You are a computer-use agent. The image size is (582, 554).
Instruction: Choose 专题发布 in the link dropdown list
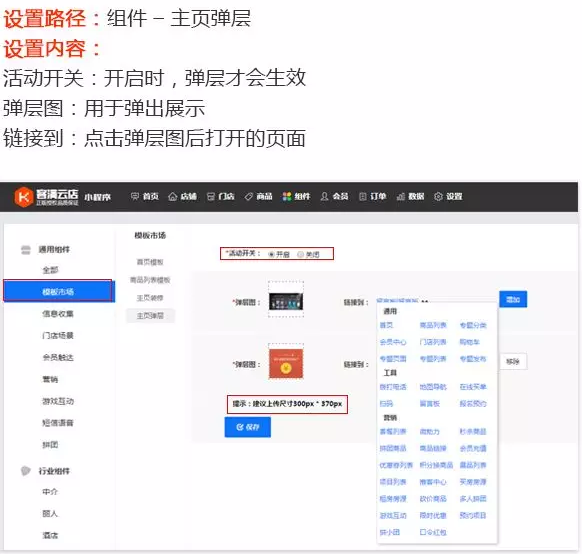(473, 359)
